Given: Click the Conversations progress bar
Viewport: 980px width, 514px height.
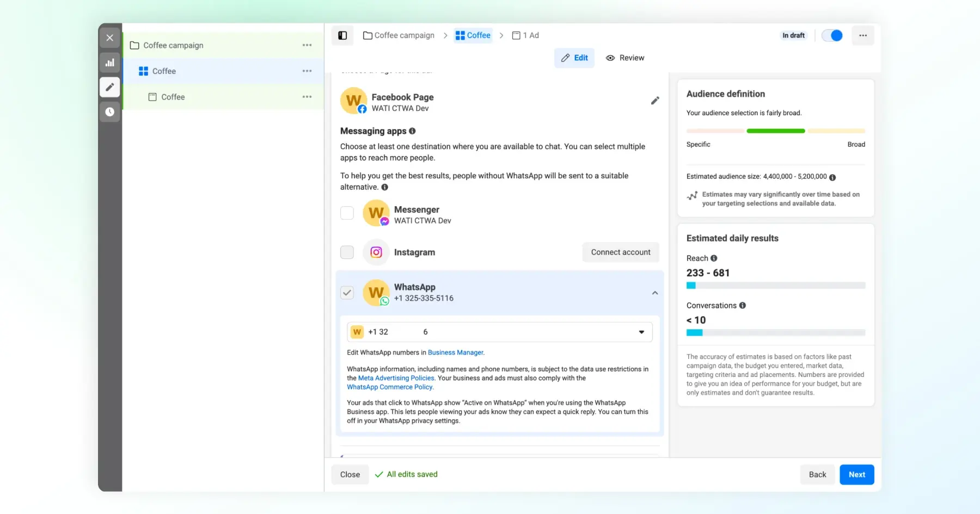Looking at the screenshot, I should [x=776, y=333].
